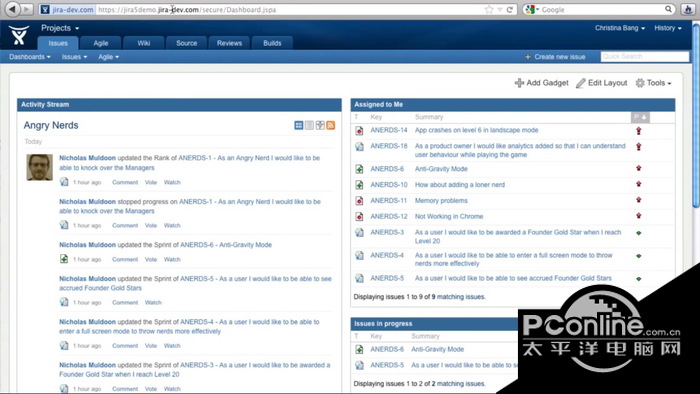The width and height of the screenshot is (700, 394).
Task: Click the story type icon for ANERDS-18
Action: (359, 146)
